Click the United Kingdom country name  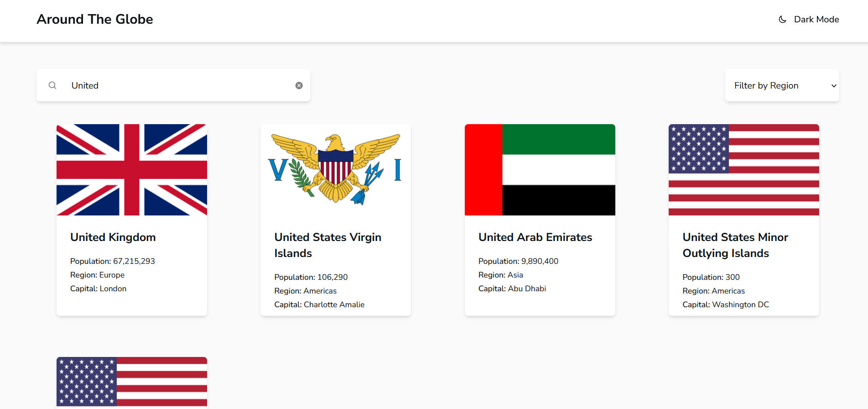tap(113, 237)
